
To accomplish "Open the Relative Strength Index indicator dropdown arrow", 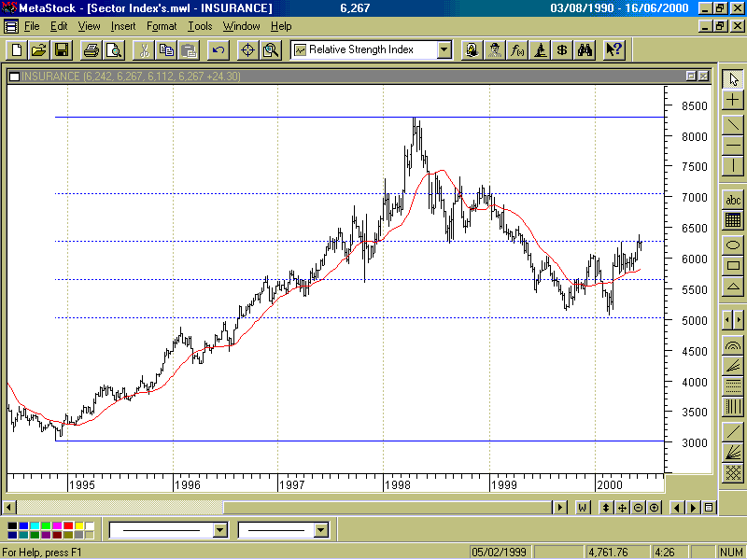I will [444, 50].
